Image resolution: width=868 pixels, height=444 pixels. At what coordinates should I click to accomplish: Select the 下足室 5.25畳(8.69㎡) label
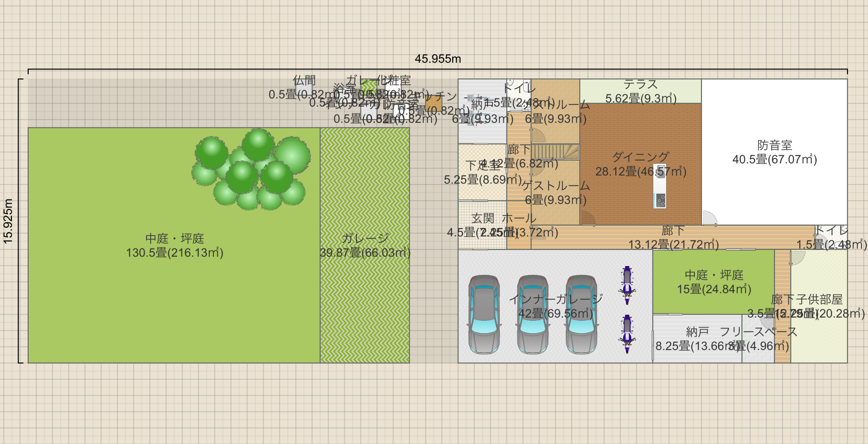pyautogui.click(x=483, y=172)
